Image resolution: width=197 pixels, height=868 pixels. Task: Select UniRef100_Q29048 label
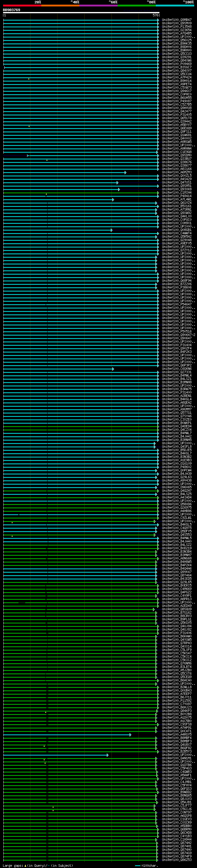point(177,240)
